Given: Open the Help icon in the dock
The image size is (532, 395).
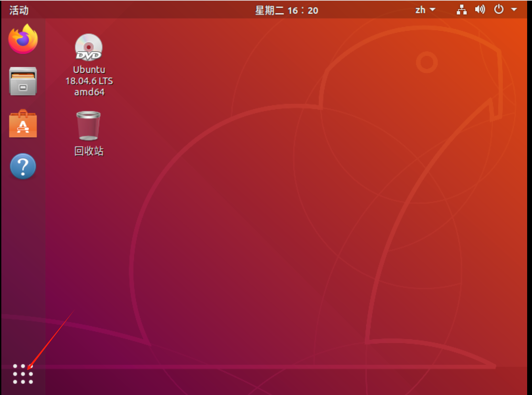Looking at the screenshot, I should point(23,166).
